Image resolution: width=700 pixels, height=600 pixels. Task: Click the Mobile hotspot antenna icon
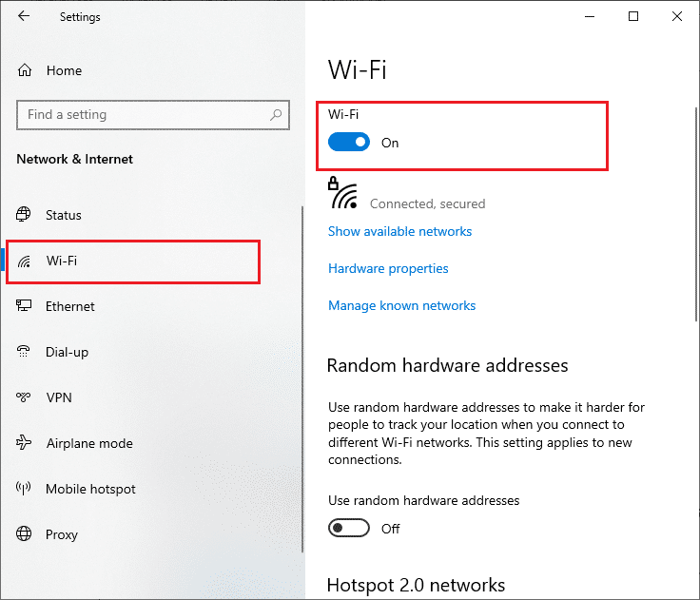23,488
